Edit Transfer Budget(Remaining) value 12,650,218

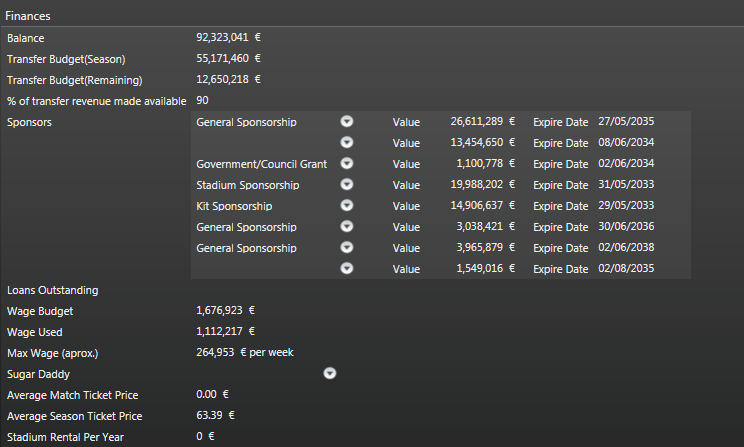click(x=222, y=79)
